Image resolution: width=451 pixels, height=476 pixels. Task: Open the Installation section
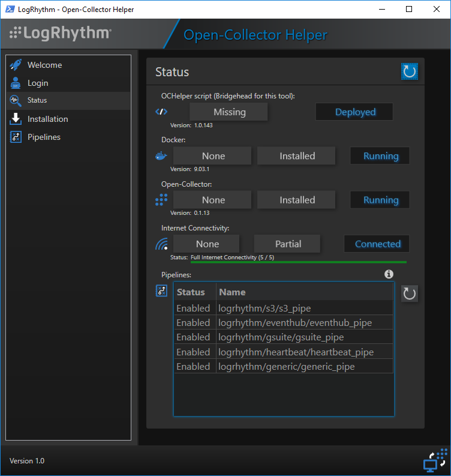point(68,119)
